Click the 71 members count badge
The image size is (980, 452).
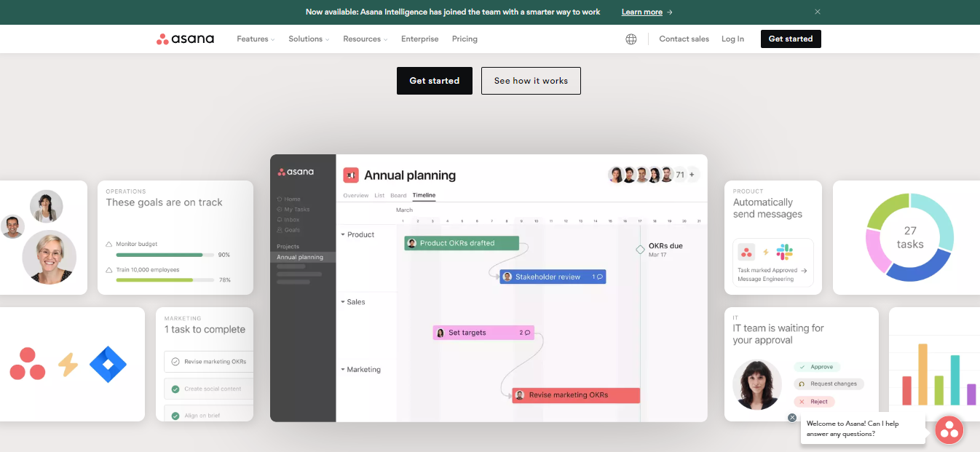click(x=680, y=175)
